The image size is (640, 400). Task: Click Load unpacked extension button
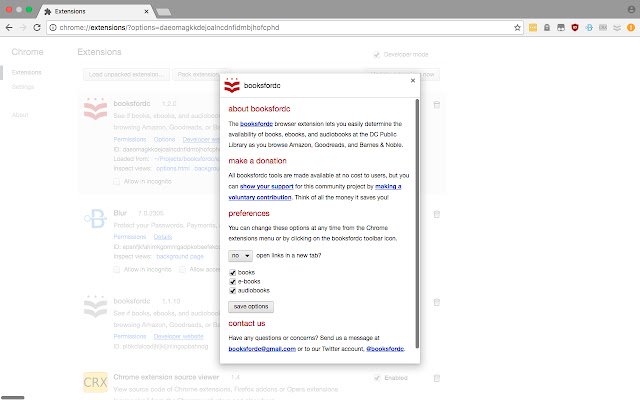pyautogui.click(x=126, y=75)
